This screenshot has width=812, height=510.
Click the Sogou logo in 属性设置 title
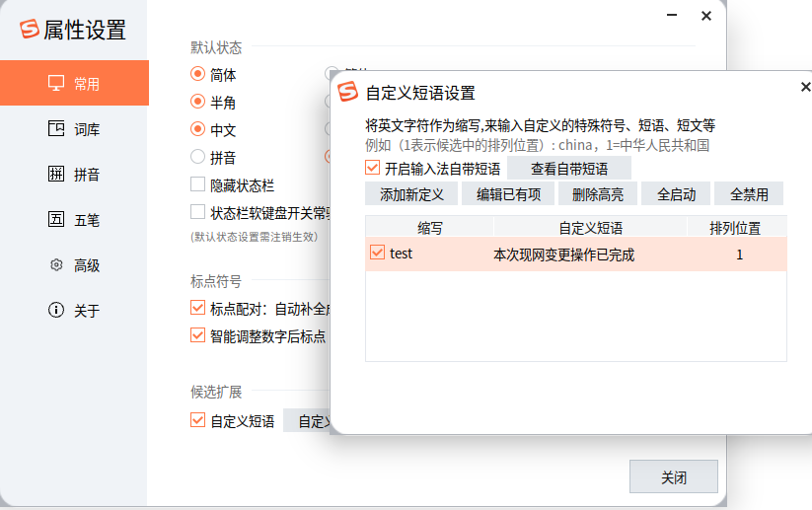pos(30,29)
